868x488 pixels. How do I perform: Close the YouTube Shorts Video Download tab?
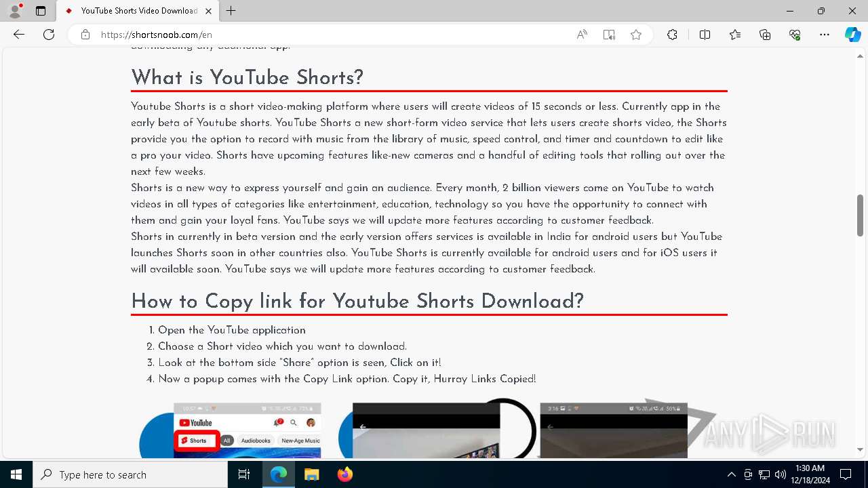click(x=208, y=11)
